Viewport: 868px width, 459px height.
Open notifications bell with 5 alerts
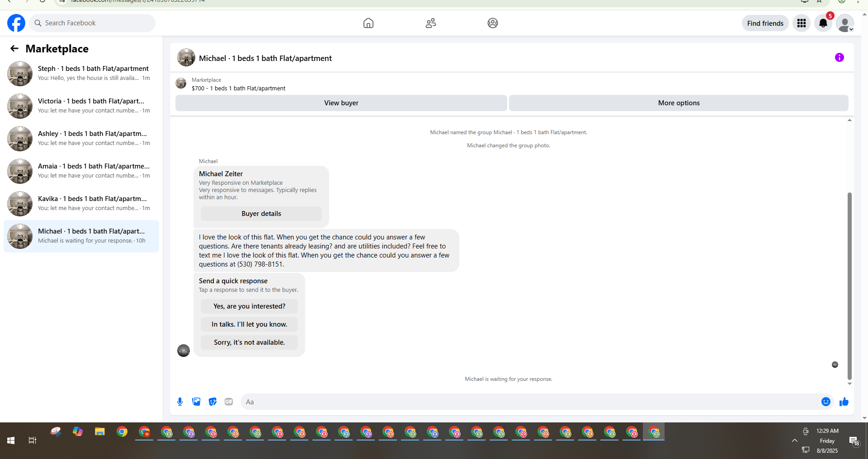click(x=823, y=23)
